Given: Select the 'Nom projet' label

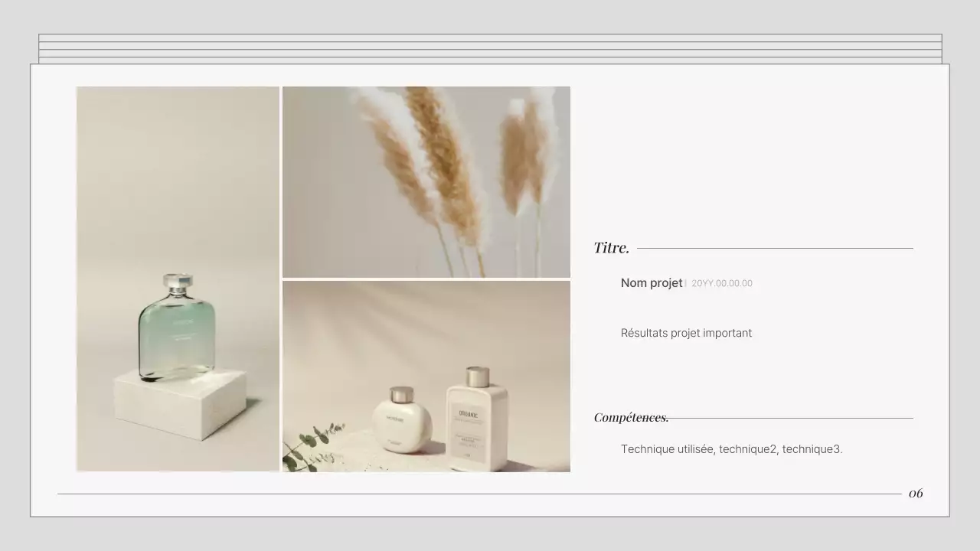Looking at the screenshot, I should [652, 283].
